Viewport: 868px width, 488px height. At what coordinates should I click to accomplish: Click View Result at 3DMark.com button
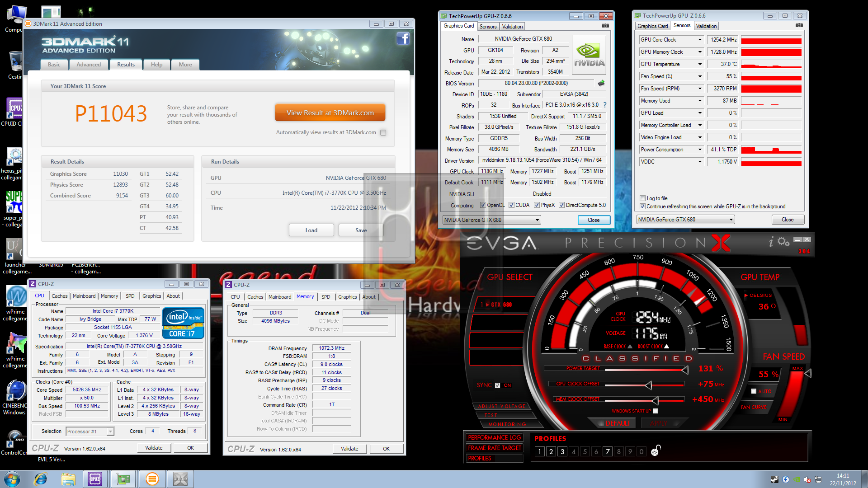(x=330, y=113)
